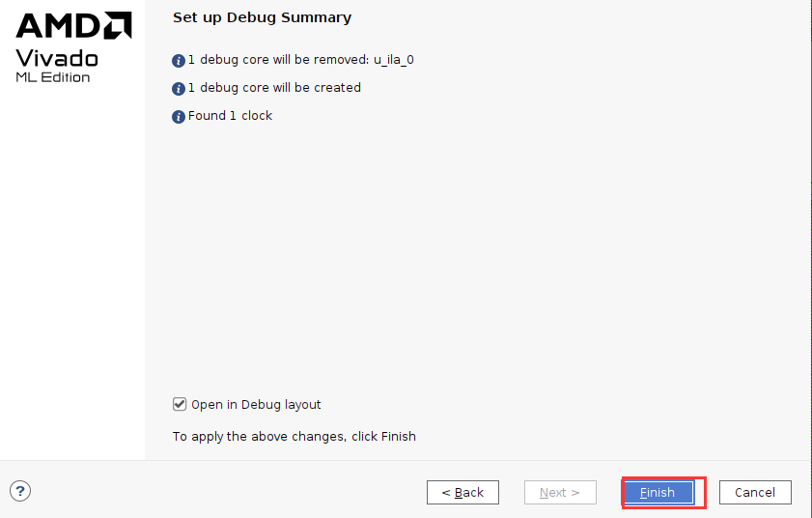Viewport: 812px width, 518px height.
Task: Click the AMD arrow logo symbol
Action: click(118, 25)
